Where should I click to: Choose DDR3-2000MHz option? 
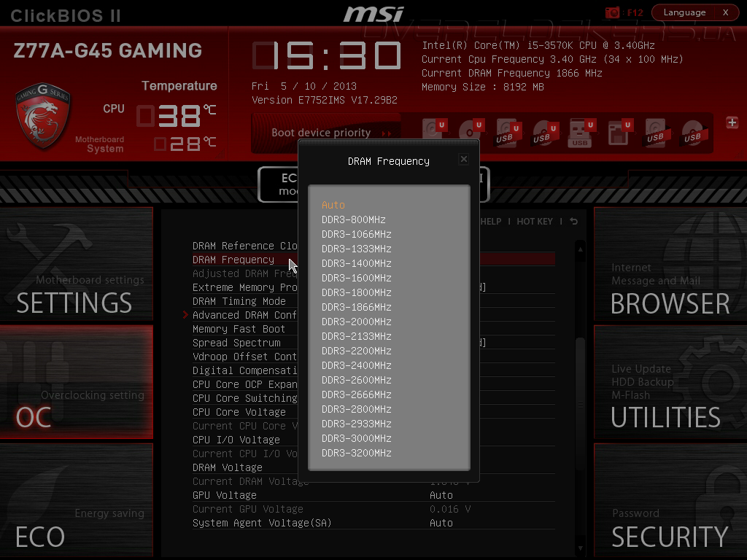pos(356,322)
